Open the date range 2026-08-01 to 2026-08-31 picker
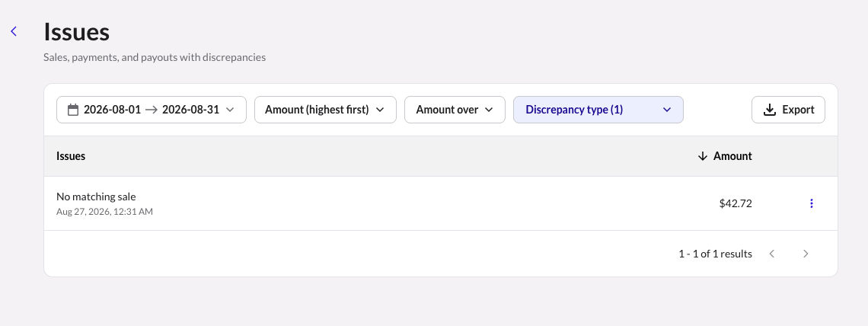This screenshot has width=868, height=326. point(151,110)
